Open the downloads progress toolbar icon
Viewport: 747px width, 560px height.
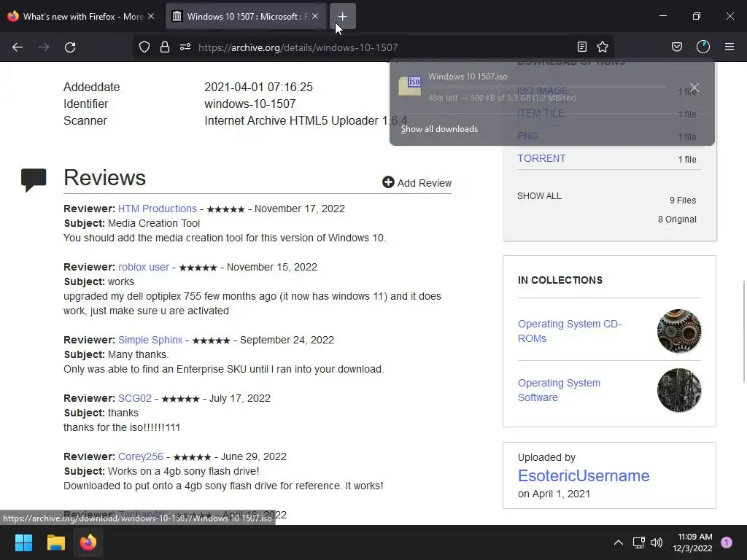point(703,47)
